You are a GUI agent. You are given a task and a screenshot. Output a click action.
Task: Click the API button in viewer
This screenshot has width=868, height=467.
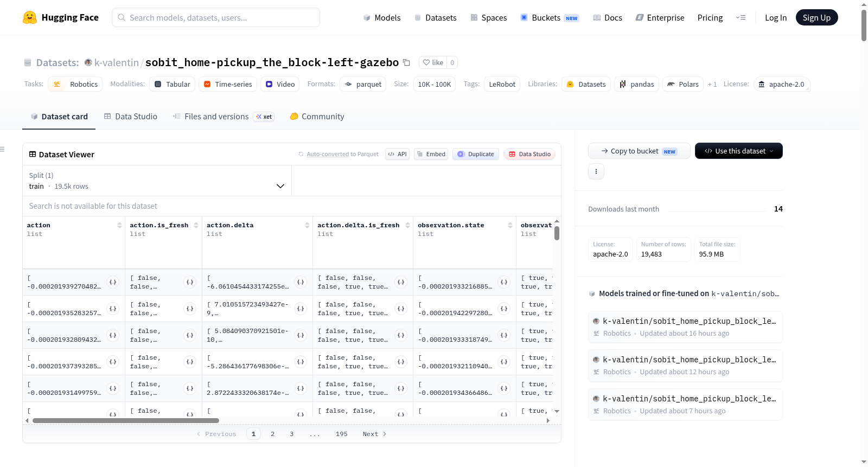tap(397, 154)
